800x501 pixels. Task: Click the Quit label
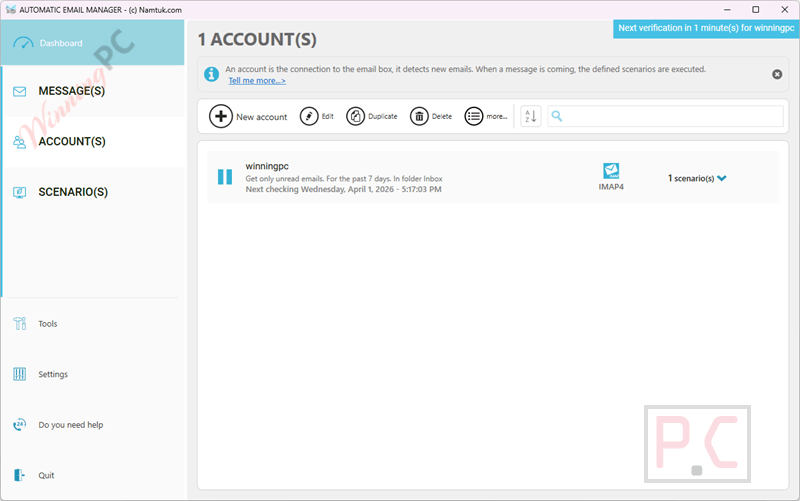point(46,475)
